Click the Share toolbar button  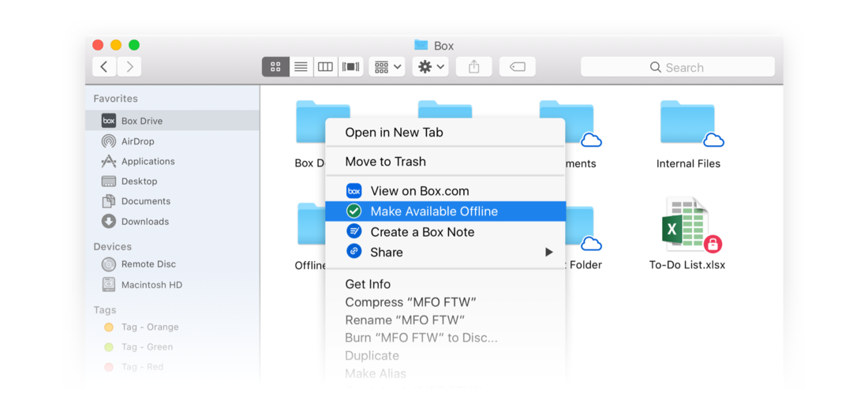[474, 67]
